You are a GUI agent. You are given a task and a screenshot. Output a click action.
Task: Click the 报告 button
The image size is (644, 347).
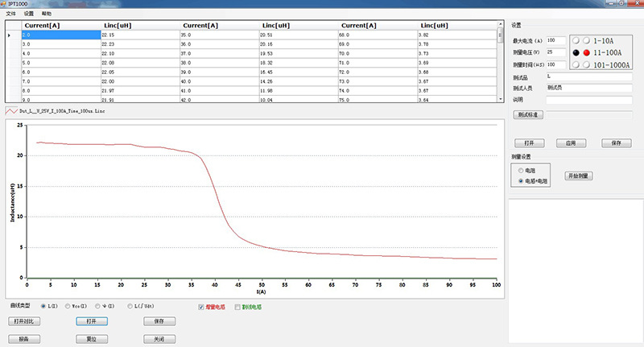[24, 339]
